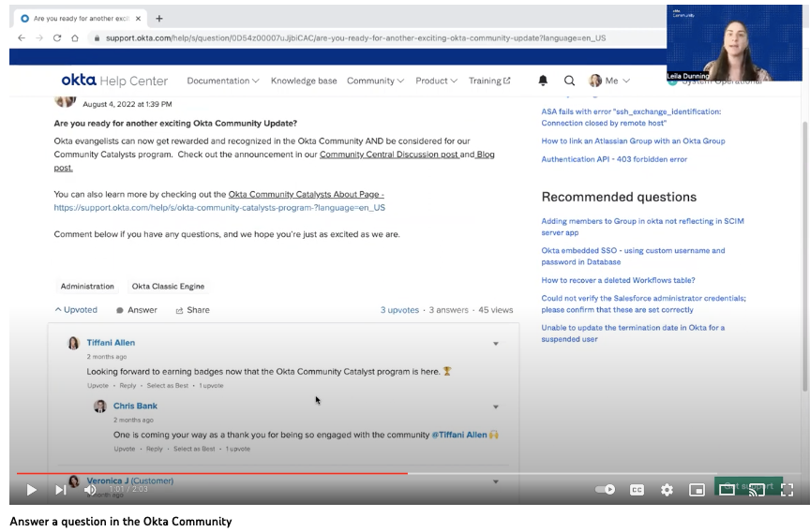Open 'Could not verify the Salesforce administrator credentials'
The image size is (810, 532).
[644, 303]
